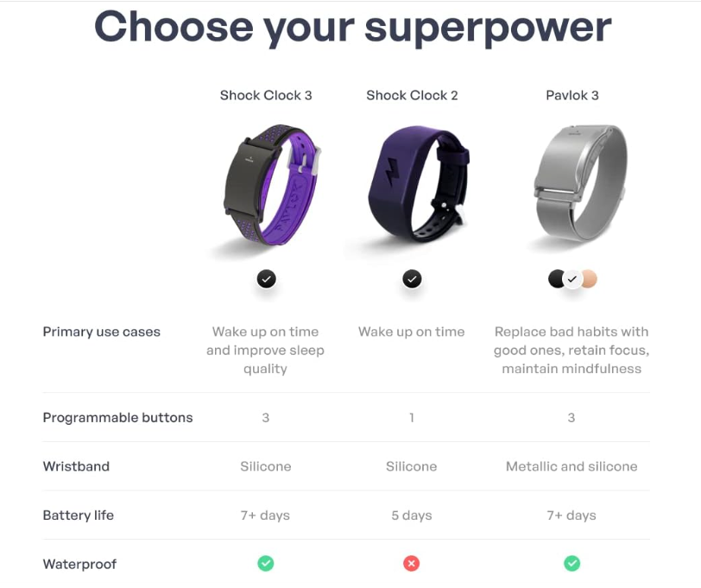Click the red Waterproof cross under Shock Clock 2
This screenshot has width=701, height=588.
click(x=412, y=563)
